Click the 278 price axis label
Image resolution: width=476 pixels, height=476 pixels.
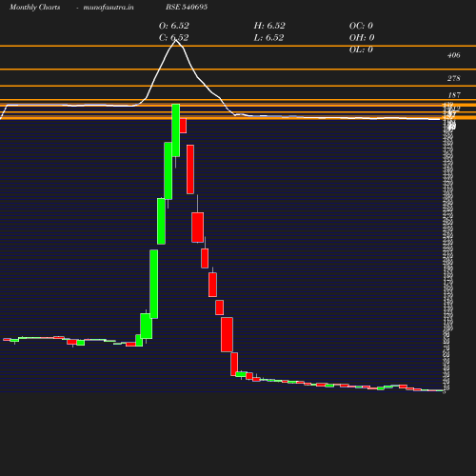(454, 78)
